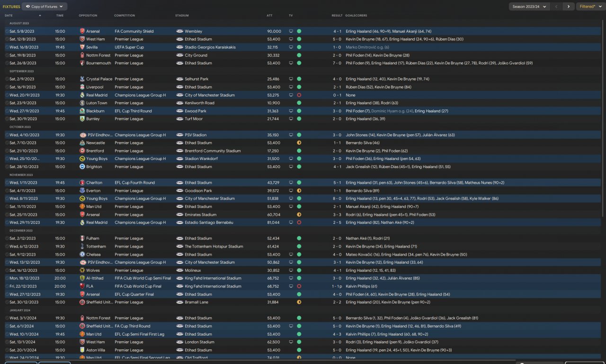Click the Burnley club badge
The height and width of the screenshot is (364, 606).
click(82, 119)
